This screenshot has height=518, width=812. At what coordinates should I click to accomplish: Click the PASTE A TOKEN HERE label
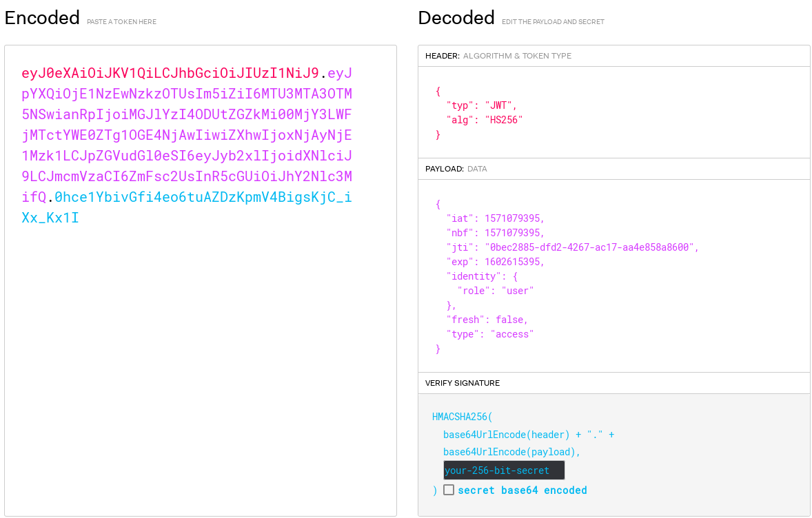tap(122, 22)
